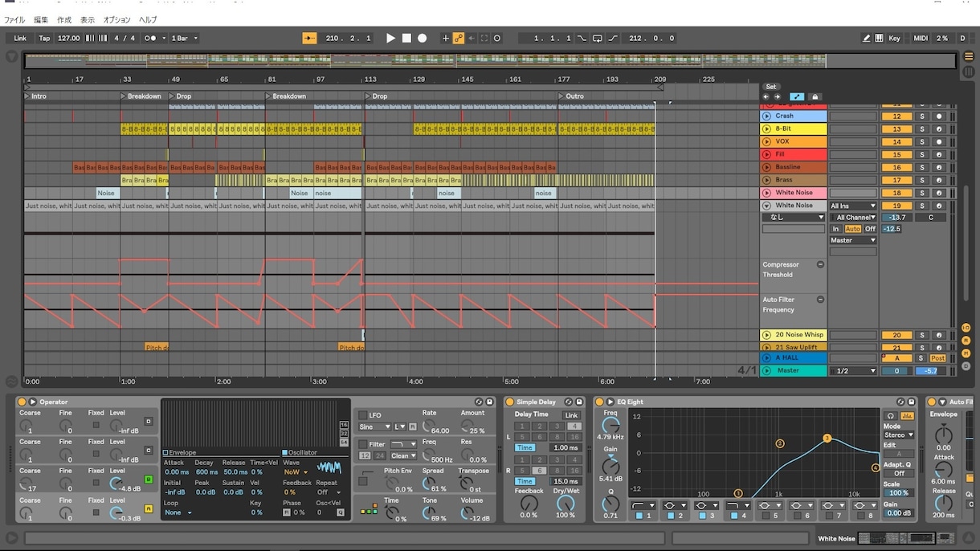Screen dimensions: 980x551
Task: Open the EQ Eight Stereo mode dropdown
Action: pyautogui.click(x=899, y=435)
